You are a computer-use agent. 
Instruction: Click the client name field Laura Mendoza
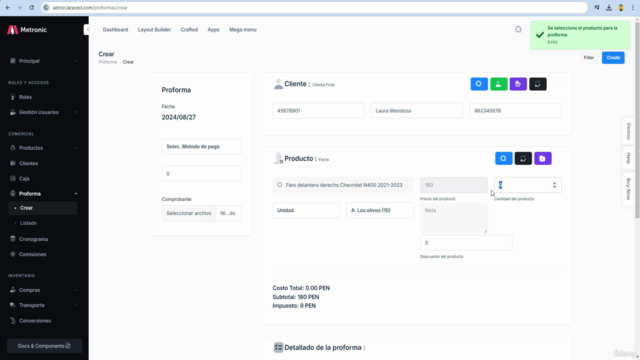tap(417, 111)
